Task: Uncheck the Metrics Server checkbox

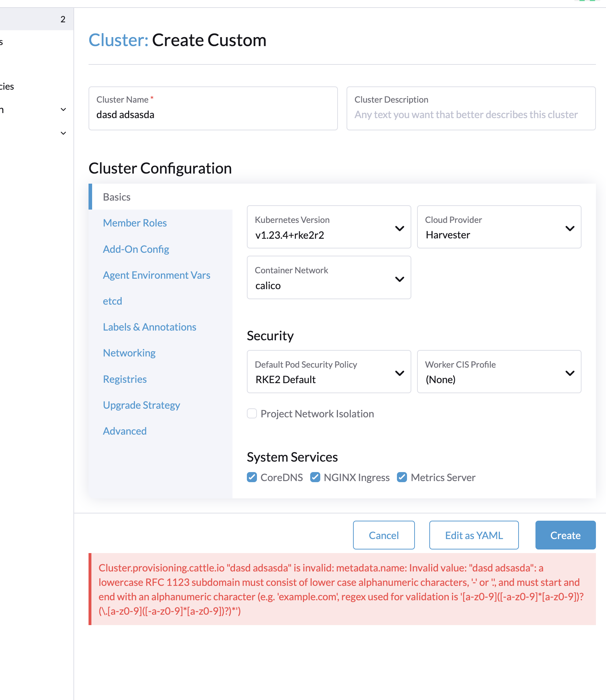Action: tap(402, 477)
